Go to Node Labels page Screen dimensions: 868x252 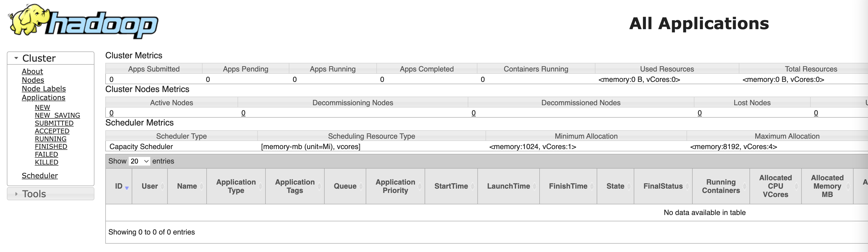coord(44,89)
